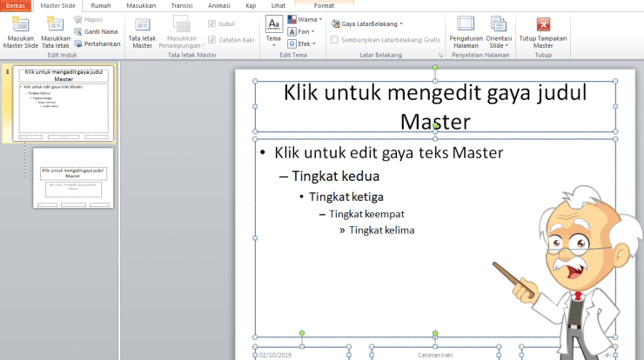
Task: Open the Format contextual tab
Action: pos(324,6)
